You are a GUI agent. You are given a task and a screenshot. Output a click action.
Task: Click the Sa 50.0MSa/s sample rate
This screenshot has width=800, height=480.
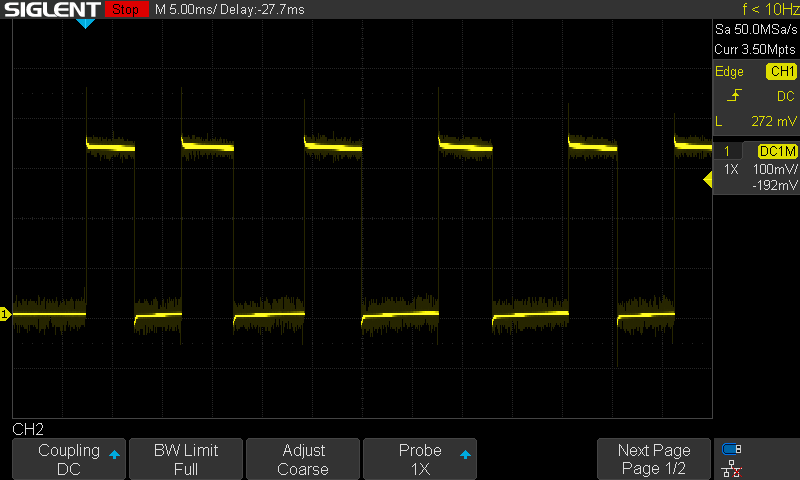[x=756, y=29]
